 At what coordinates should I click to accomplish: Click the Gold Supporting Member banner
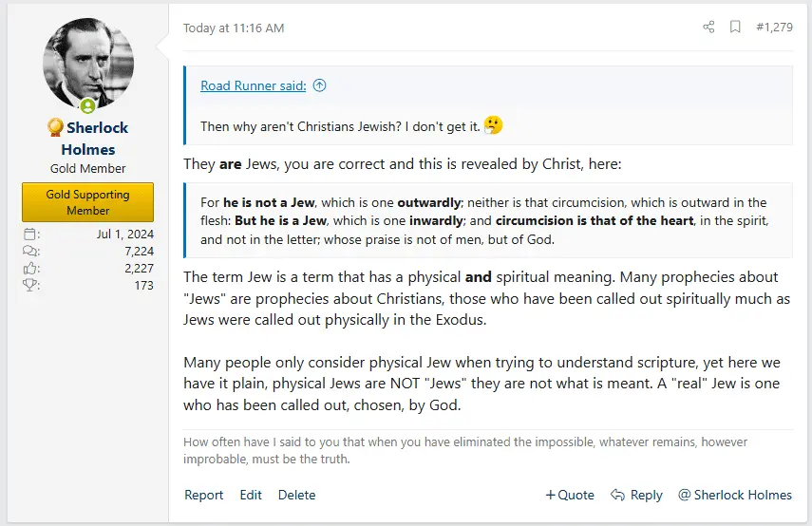tap(88, 202)
